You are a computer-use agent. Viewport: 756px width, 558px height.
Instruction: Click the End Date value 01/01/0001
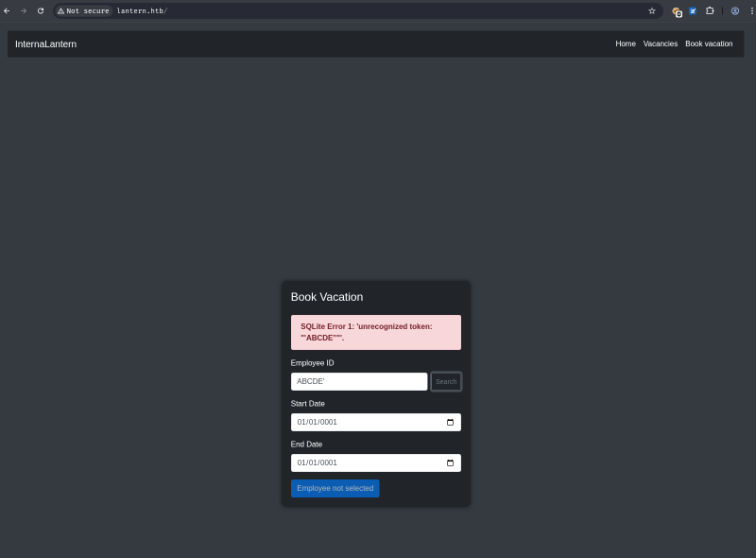(318, 462)
